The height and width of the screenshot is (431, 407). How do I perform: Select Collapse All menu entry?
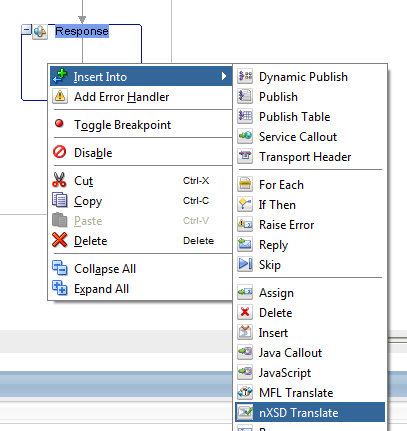tap(141, 269)
